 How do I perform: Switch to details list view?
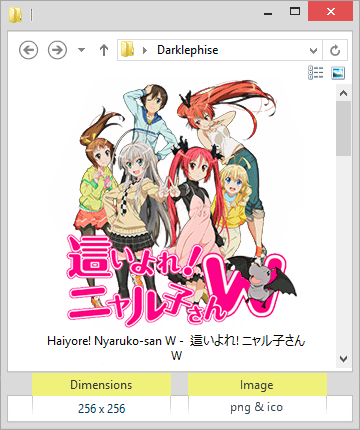coord(316,73)
